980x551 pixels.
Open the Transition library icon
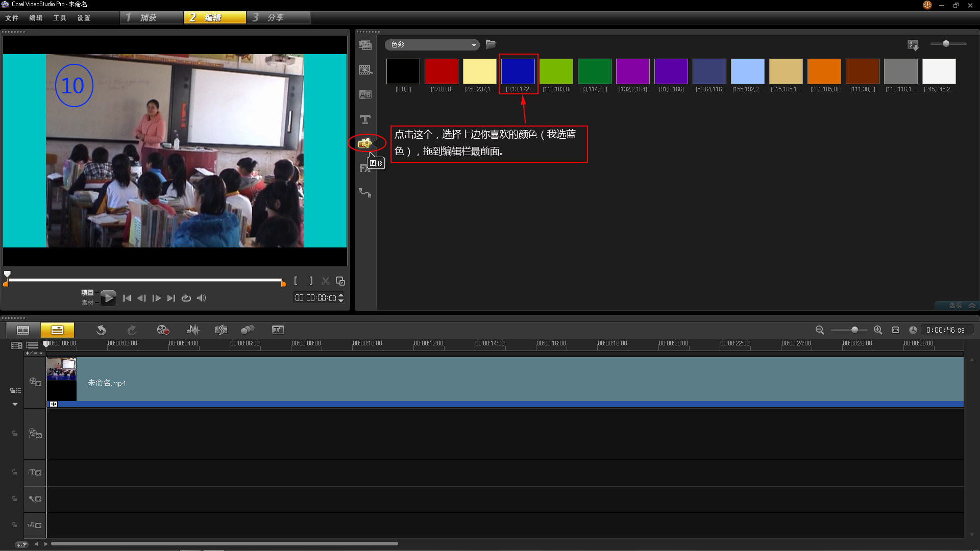coord(365,94)
